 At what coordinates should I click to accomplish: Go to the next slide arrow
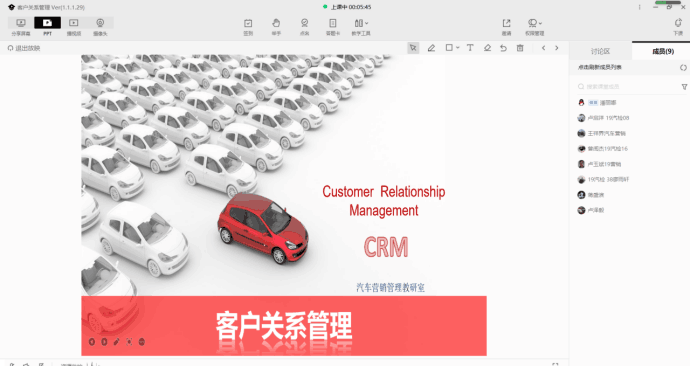(557, 48)
